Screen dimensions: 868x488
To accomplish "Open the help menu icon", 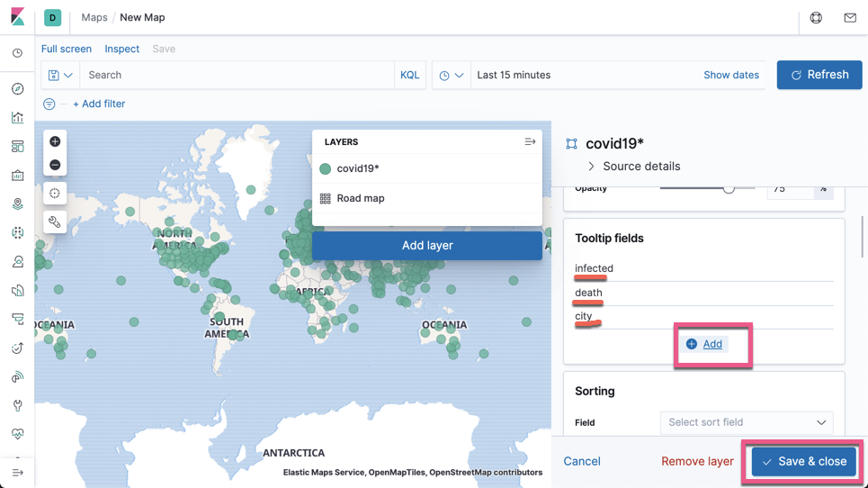I will tap(816, 18).
